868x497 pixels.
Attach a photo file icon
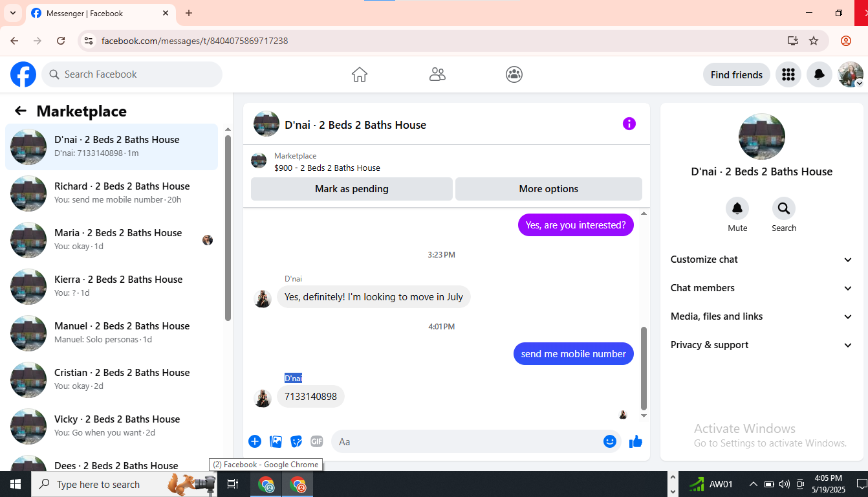pos(276,441)
